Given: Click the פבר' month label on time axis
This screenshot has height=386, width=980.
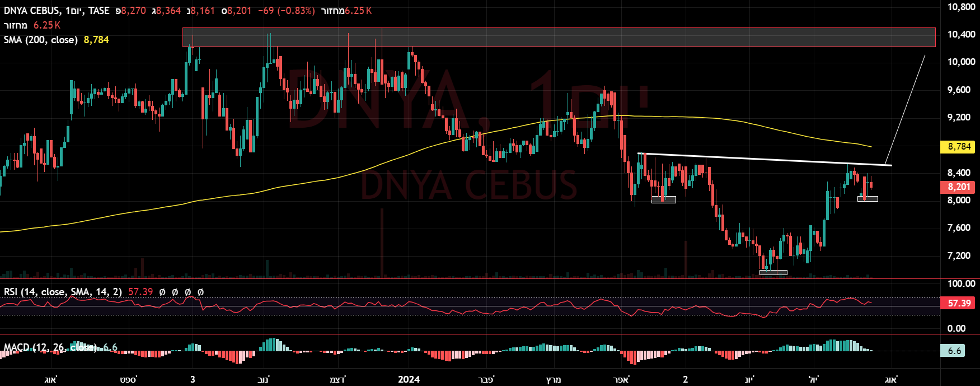Looking at the screenshot, I should coord(486,380).
